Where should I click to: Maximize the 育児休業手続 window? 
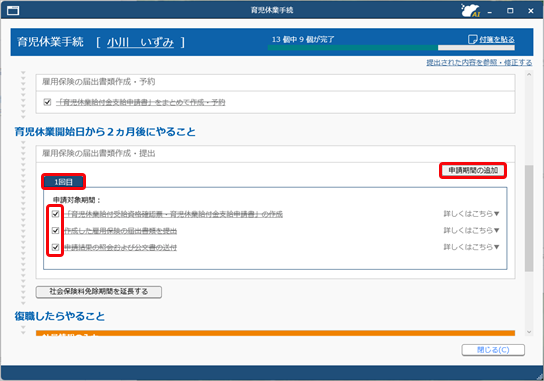click(x=510, y=11)
